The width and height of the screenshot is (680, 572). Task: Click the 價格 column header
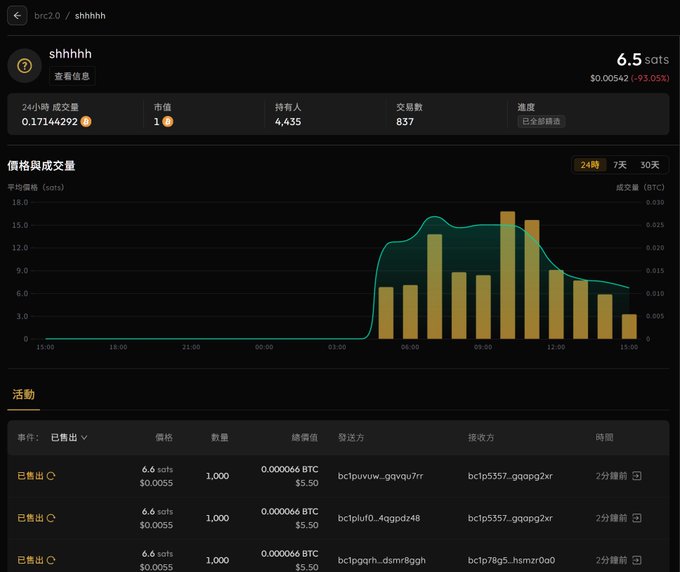point(164,438)
